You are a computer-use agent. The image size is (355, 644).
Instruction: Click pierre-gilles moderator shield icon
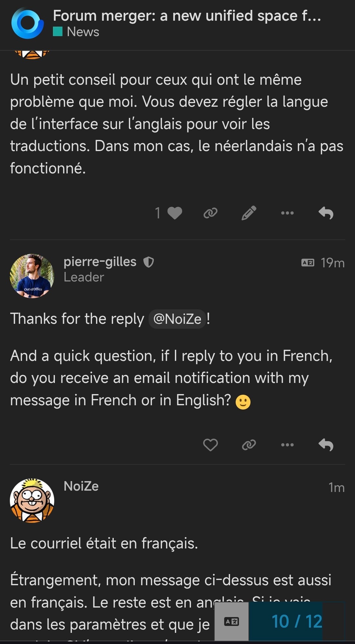click(149, 262)
